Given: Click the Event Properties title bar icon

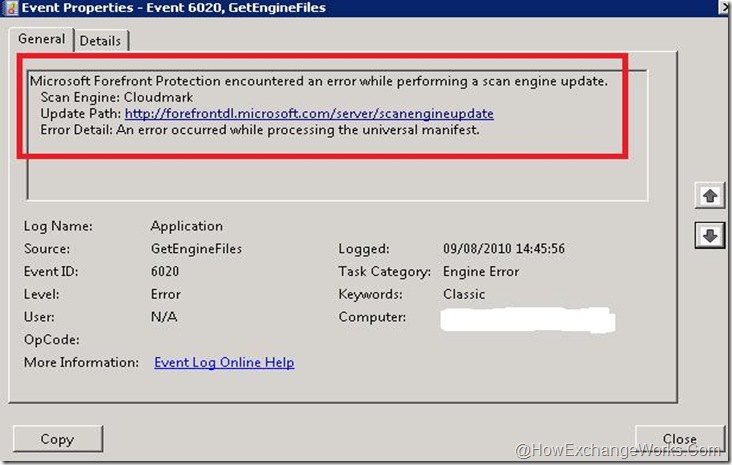Looking at the screenshot, I should tap(10, 7).
